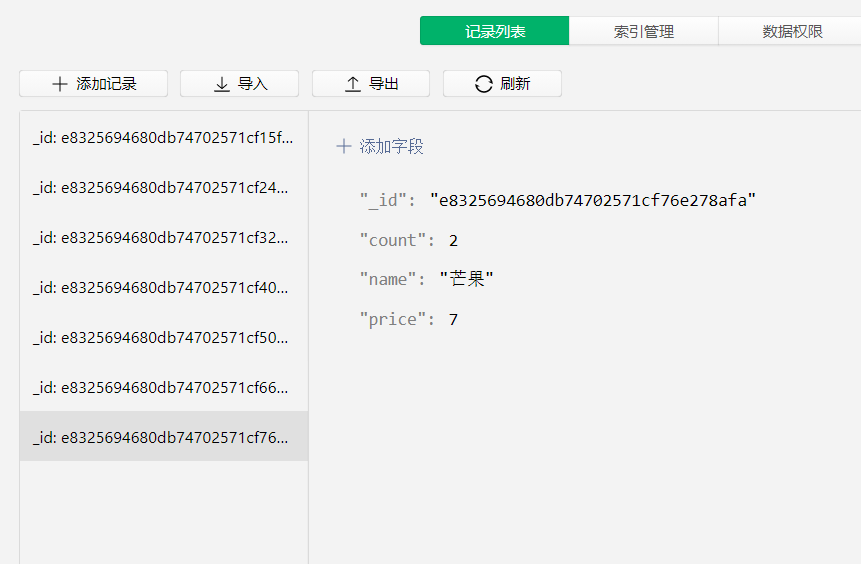The image size is (861, 564).
Task: Click the _id value "e8325694680db74702571cf76e278afa"
Action: [593, 200]
